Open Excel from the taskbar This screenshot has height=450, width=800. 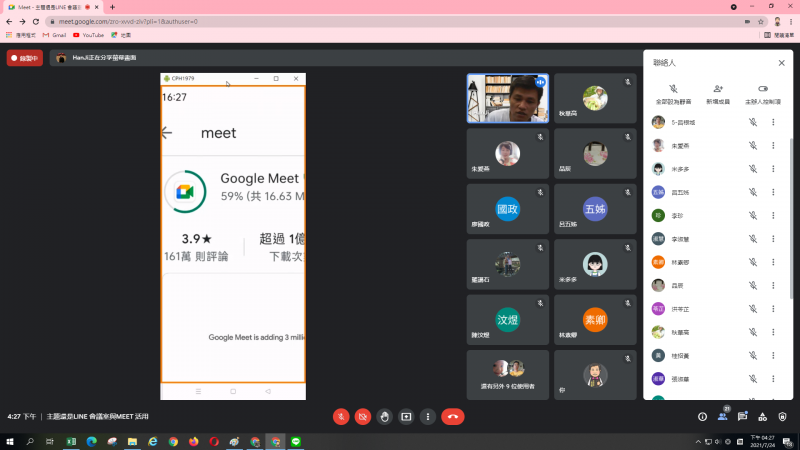[x=71, y=442]
